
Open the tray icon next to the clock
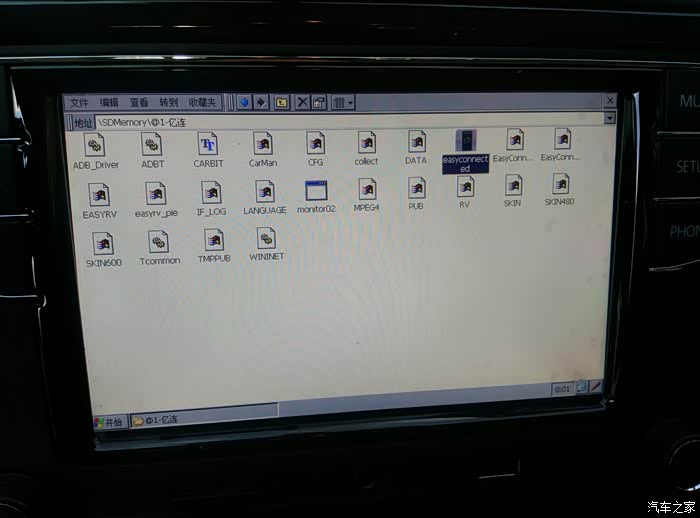581,387
